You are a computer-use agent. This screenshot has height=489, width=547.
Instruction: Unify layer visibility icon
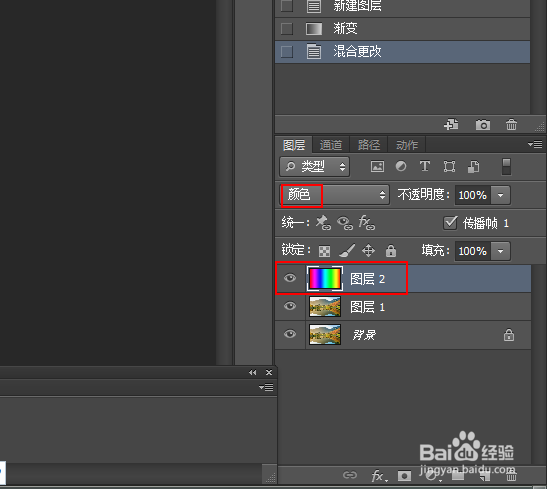(345, 223)
